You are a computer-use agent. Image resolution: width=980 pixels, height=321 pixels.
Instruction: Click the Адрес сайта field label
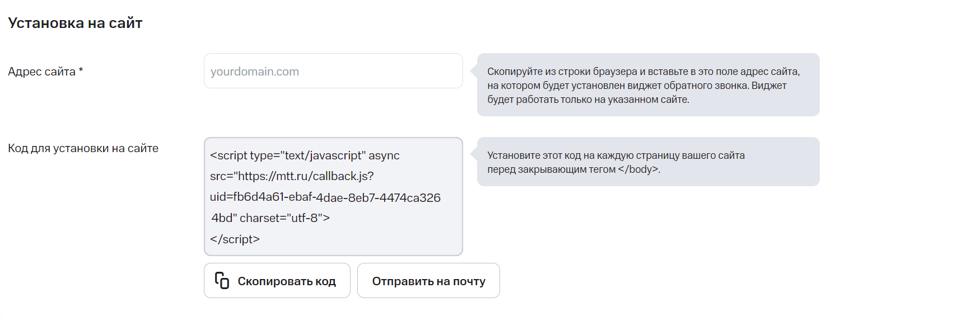(x=41, y=72)
